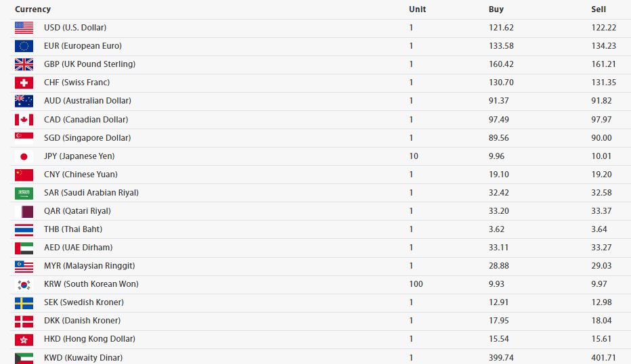Click the Swiss flag icon
This screenshot has width=631, height=364.
24,83
